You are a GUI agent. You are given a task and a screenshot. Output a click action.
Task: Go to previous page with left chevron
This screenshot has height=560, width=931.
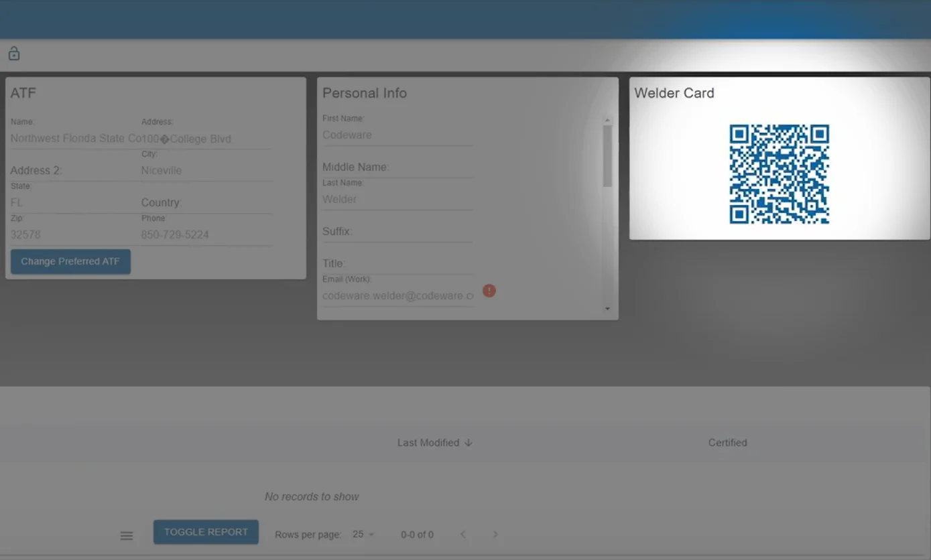[x=462, y=534]
